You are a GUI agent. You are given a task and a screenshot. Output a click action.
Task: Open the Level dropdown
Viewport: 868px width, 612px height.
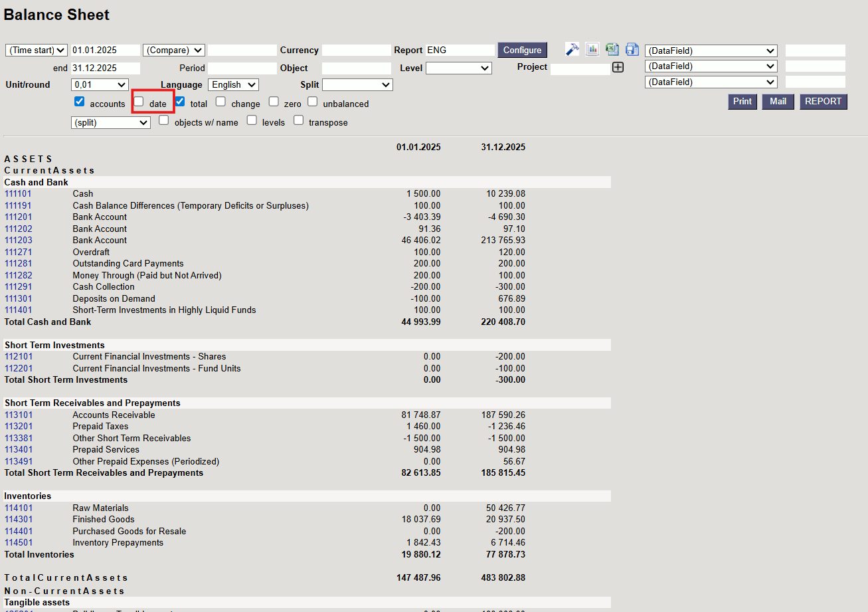pos(458,68)
